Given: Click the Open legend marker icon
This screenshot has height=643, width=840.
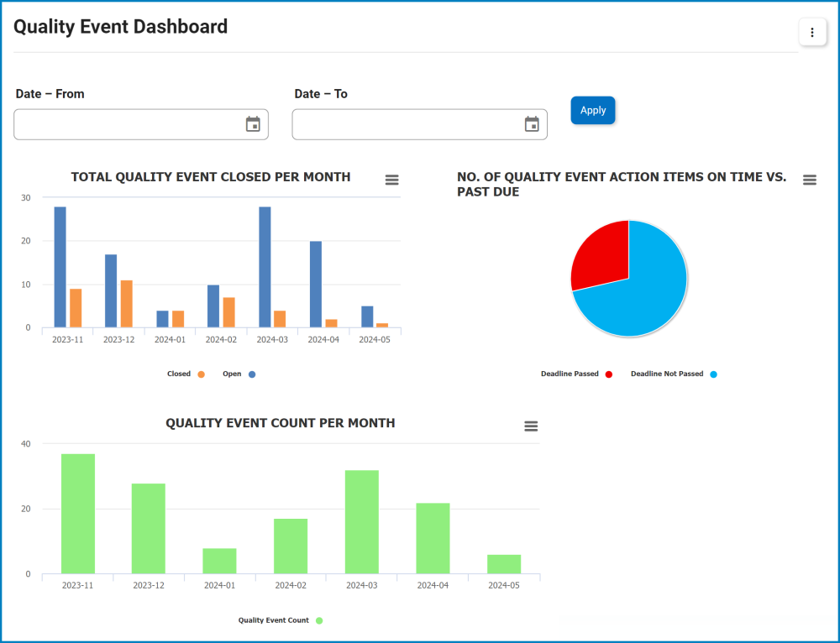Looking at the screenshot, I should 254,374.
